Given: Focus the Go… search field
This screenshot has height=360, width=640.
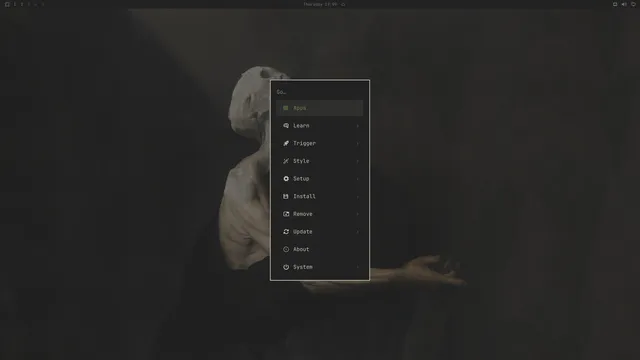Looking at the screenshot, I should [320, 92].
